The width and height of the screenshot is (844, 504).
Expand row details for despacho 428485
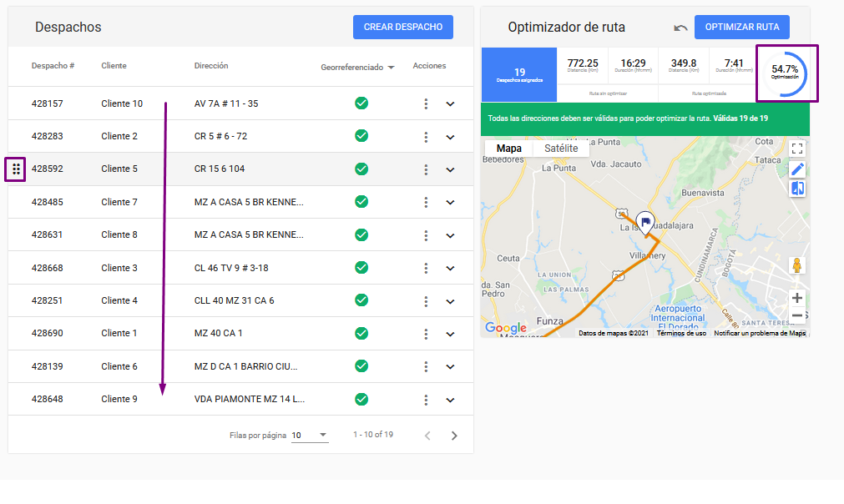450,202
